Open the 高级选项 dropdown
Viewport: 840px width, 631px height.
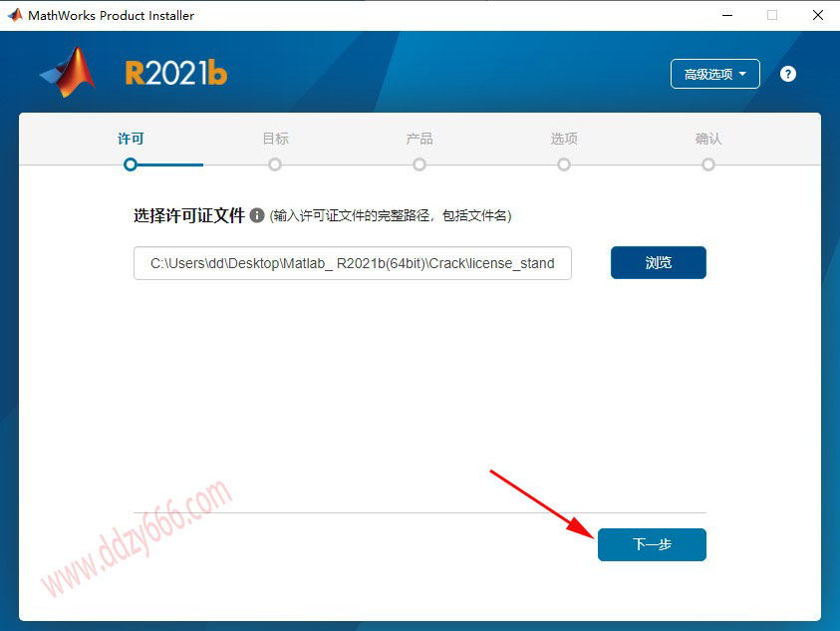715,74
